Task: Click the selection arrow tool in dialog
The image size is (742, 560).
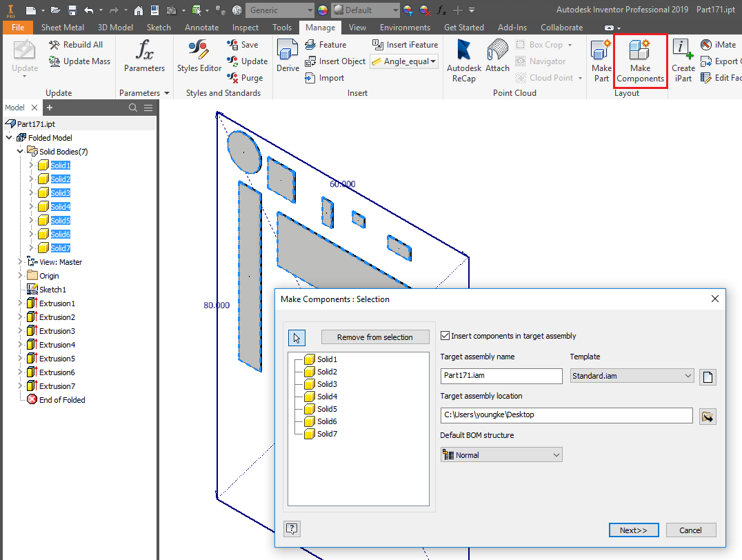Action: tap(297, 337)
